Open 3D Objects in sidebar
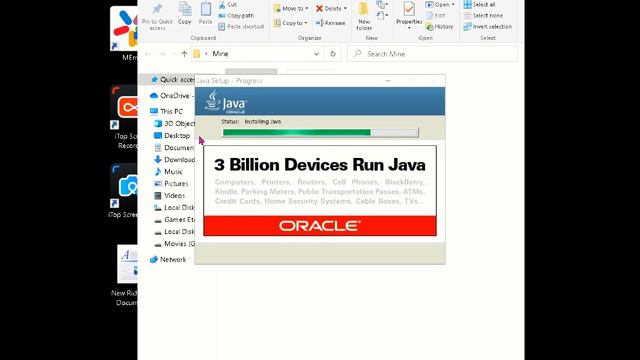Screen dimensions: 640x360 click(x=175, y=123)
